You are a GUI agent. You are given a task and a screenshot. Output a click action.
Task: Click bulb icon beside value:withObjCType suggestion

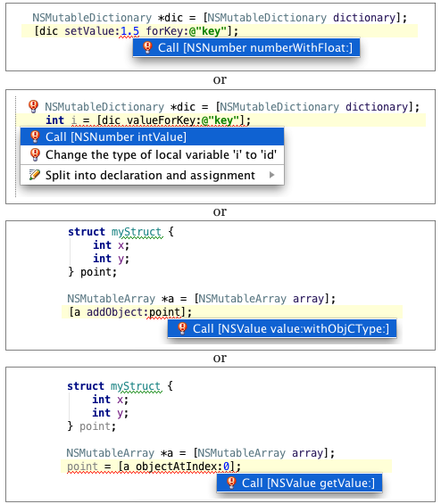point(182,328)
